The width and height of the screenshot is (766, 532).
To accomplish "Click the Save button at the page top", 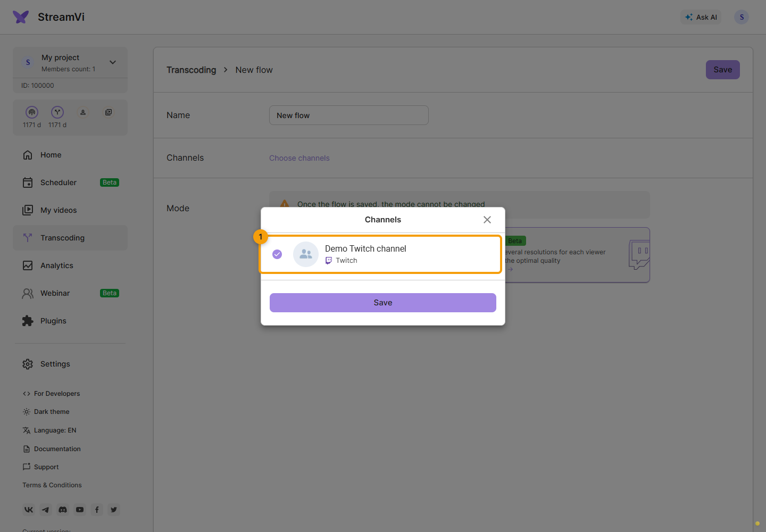I will click(x=723, y=70).
